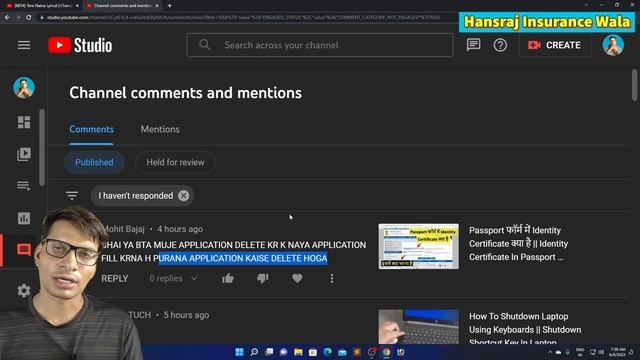640x360 pixels.
Task: Open Analytics section in sidebar
Action: (x=24, y=218)
